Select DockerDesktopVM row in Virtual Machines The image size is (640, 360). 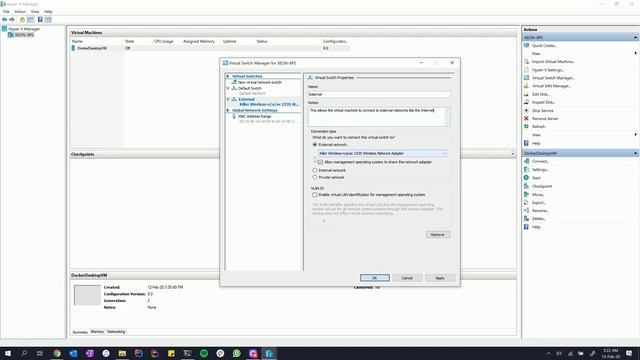pyautogui.click(x=210, y=48)
